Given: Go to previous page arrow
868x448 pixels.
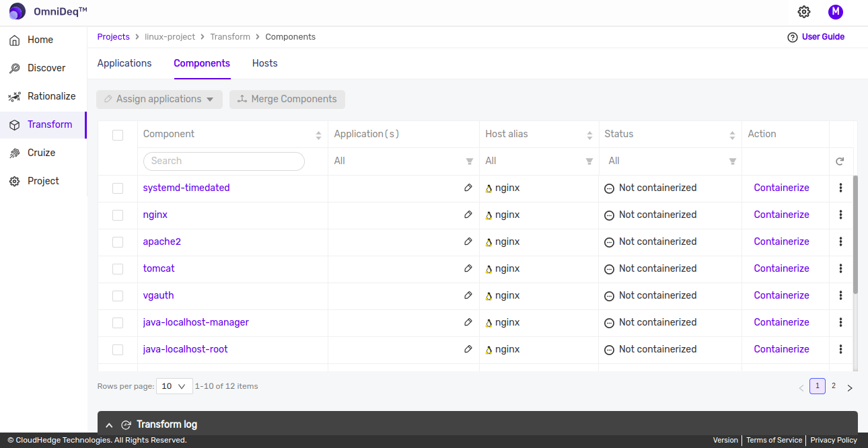Looking at the screenshot, I should pos(801,387).
